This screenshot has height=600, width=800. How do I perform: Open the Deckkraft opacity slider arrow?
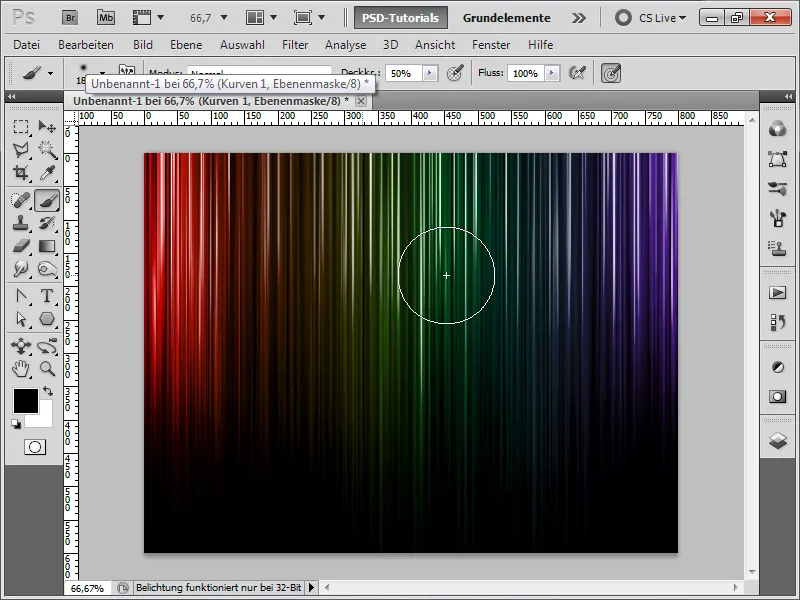[430, 73]
